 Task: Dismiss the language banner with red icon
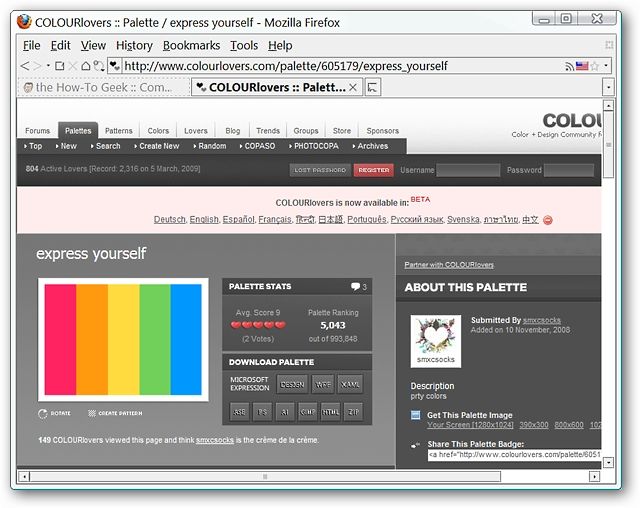point(548,220)
